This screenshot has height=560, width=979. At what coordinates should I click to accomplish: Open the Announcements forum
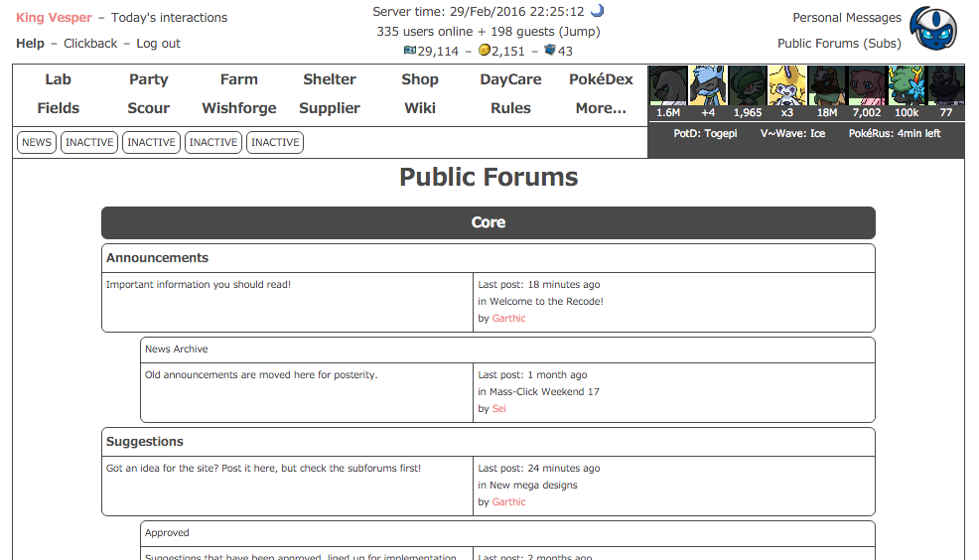pyautogui.click(x=158, y=258)
